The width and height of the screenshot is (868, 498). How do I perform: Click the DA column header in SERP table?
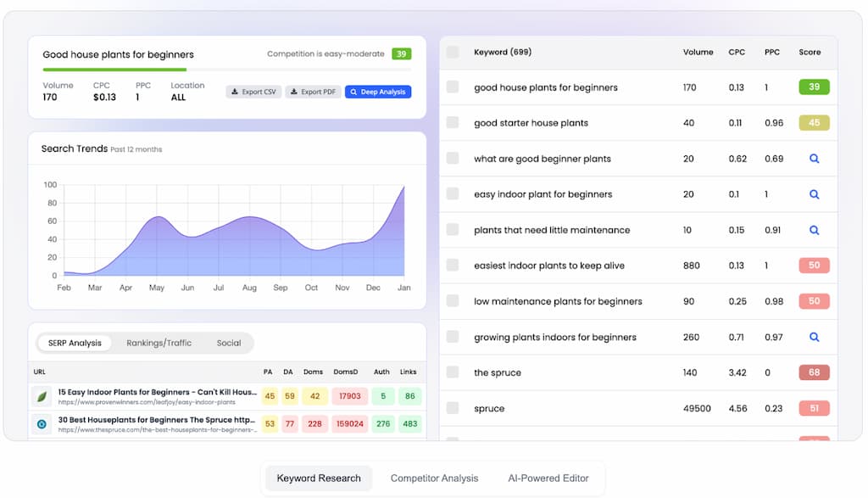pos(288,372)
